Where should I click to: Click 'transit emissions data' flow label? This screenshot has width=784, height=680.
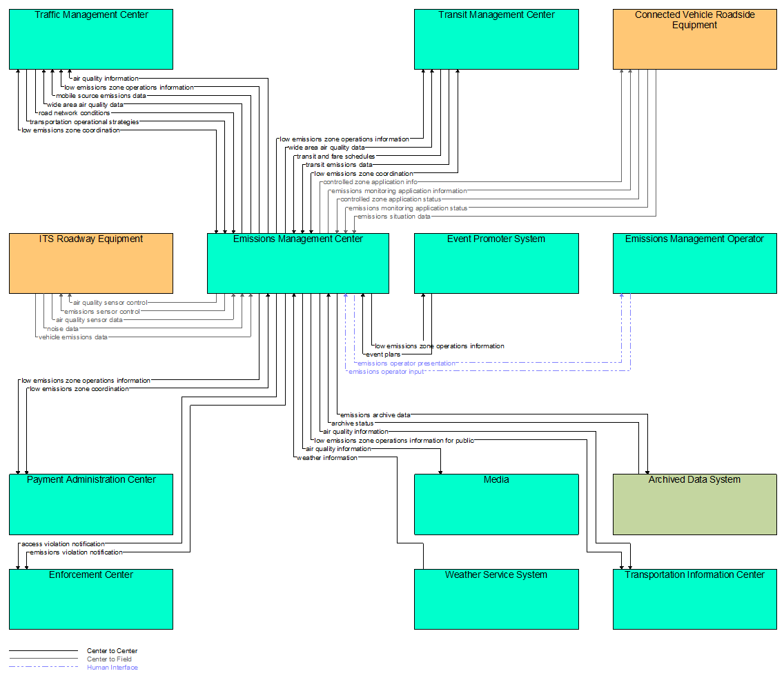tap(339, 165)
